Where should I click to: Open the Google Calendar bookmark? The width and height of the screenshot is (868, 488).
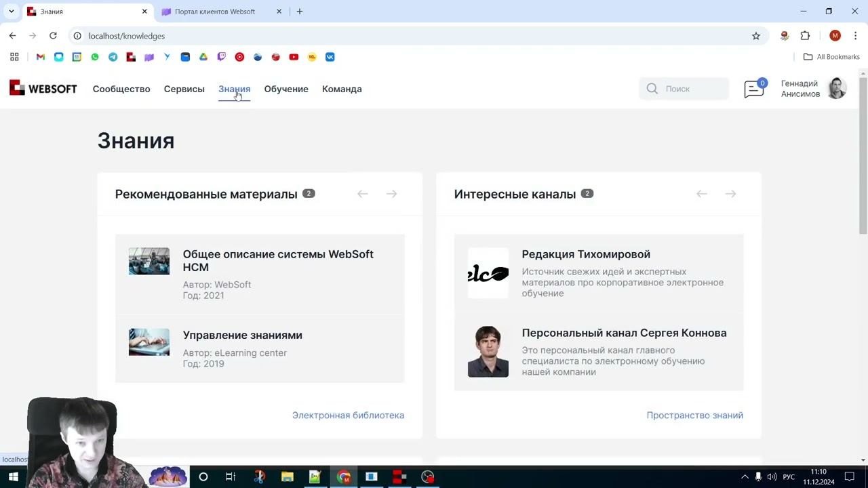coord(77,57)
